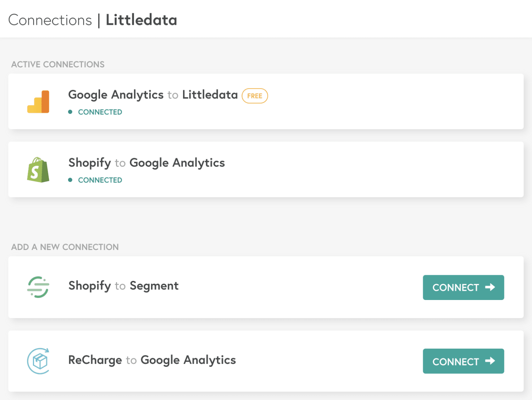Click the arrow on ReCharge's connect button

point(490,361)
